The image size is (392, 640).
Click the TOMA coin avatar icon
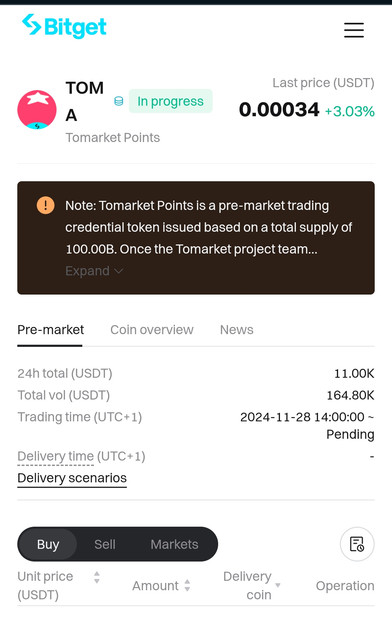[x=37, y=110]
